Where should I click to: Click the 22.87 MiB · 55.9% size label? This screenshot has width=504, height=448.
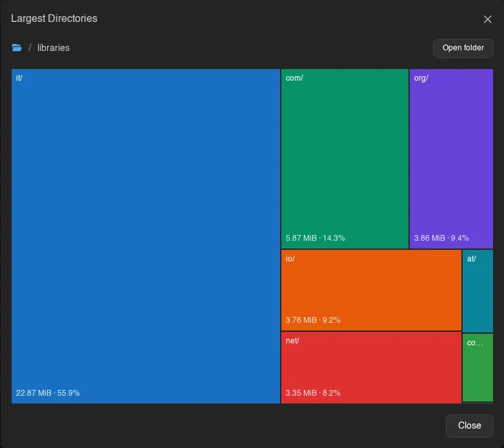coord(48,393)
